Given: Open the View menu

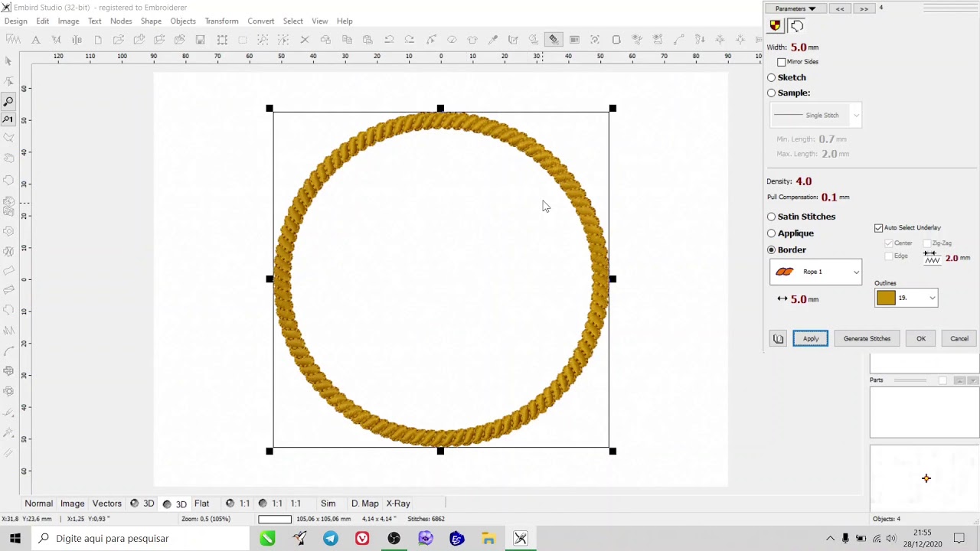Looking at the screenshot, I should [x=320, y=21].
